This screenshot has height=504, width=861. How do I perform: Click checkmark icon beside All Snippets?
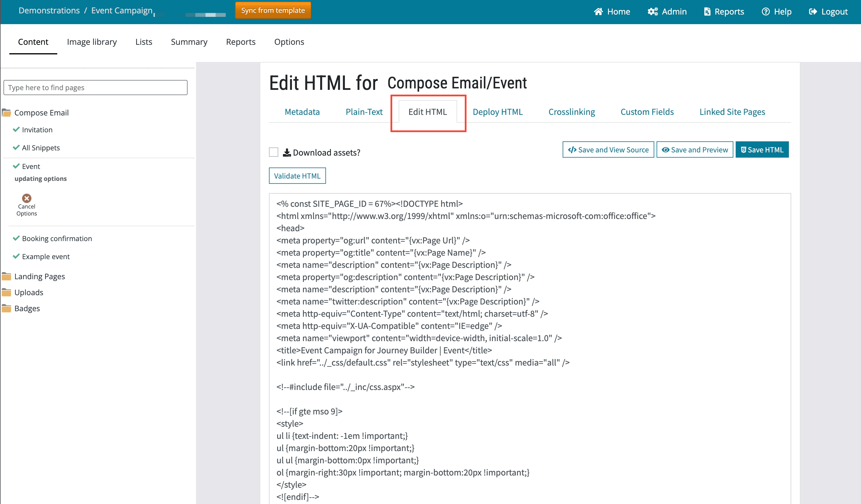click(x=16, y=148)
